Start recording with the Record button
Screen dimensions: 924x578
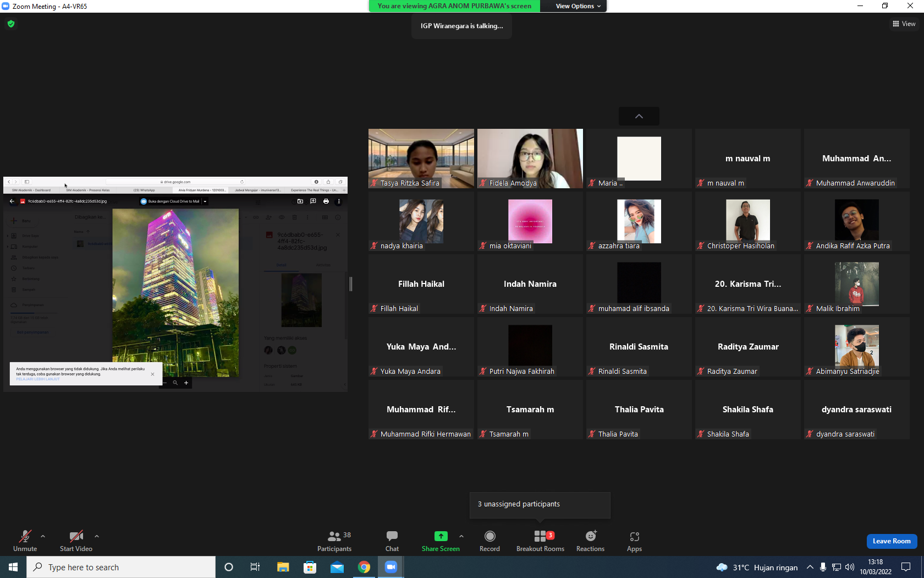click(490, 541)
